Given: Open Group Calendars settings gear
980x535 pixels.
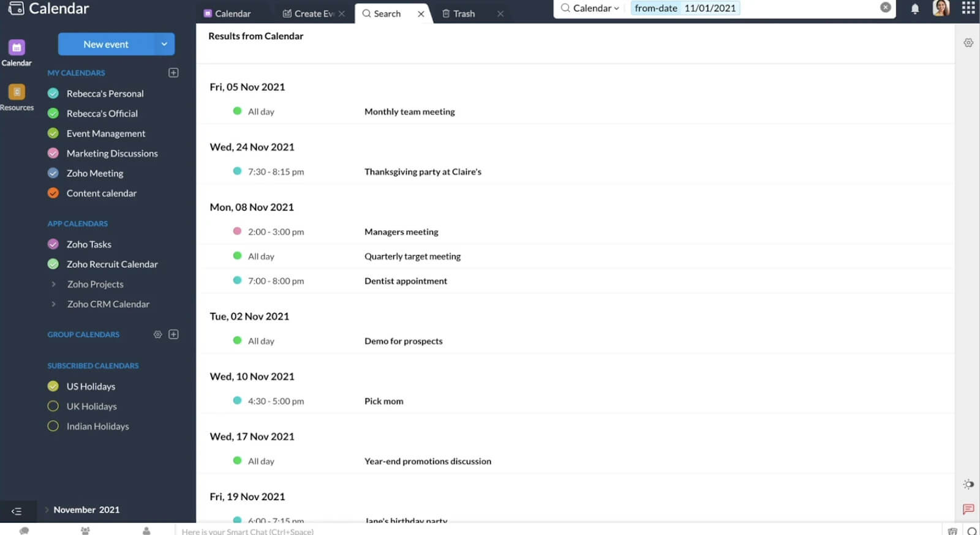Looking at the screenshot, I should point(157,334).
